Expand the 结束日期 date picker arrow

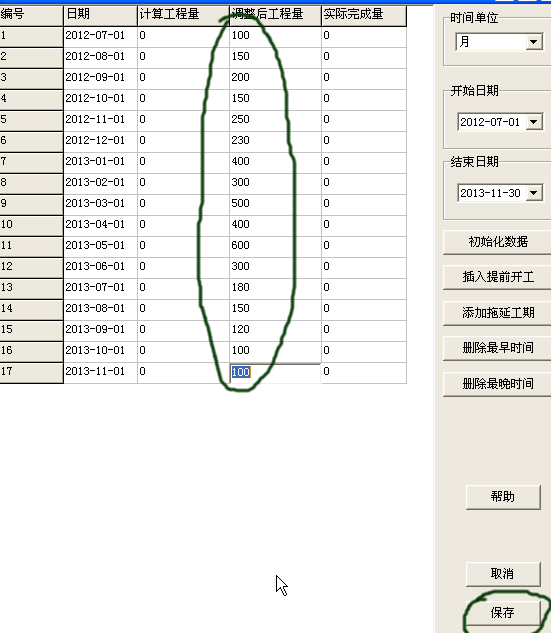(x=534, y=193)
